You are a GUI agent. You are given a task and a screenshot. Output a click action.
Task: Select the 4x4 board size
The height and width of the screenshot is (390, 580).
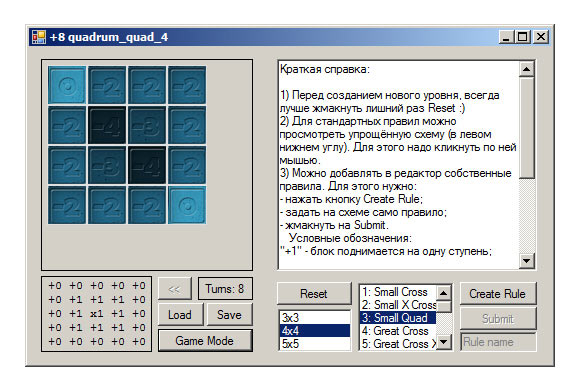tap(314, 330)
